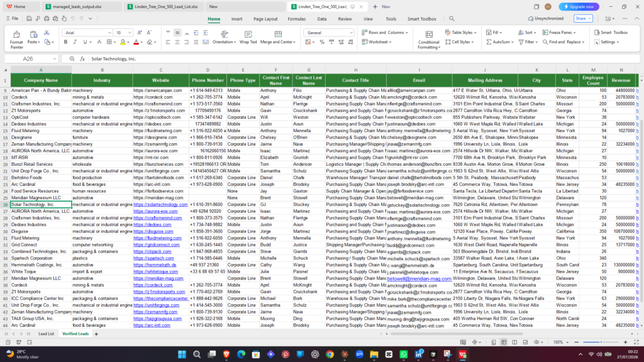Open the Arial font name dropdown

click(109, 33)
